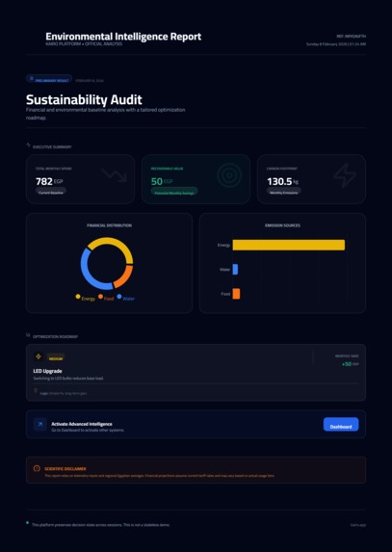Click the "130.5" carbon footprint value

click(x=279, y=181)
